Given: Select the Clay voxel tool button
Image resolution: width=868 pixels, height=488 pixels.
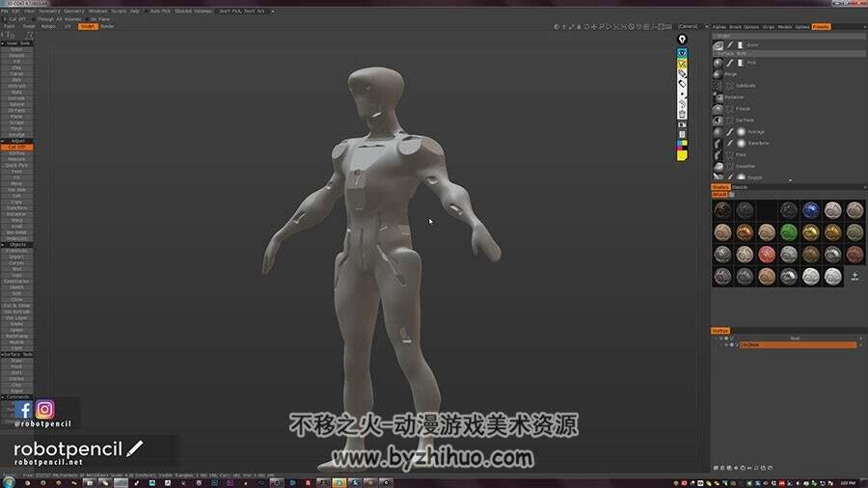Looking at the screenshot, I should click(16, 68).
